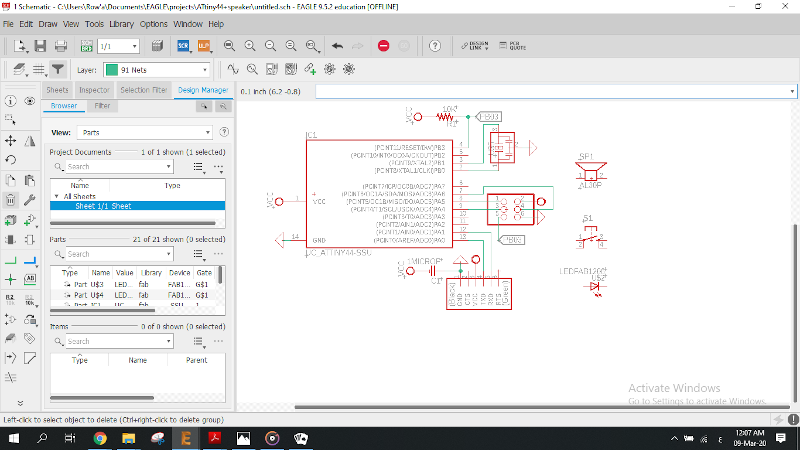Select part U$3 row
The image size is (800, 450).
point(135,284)
